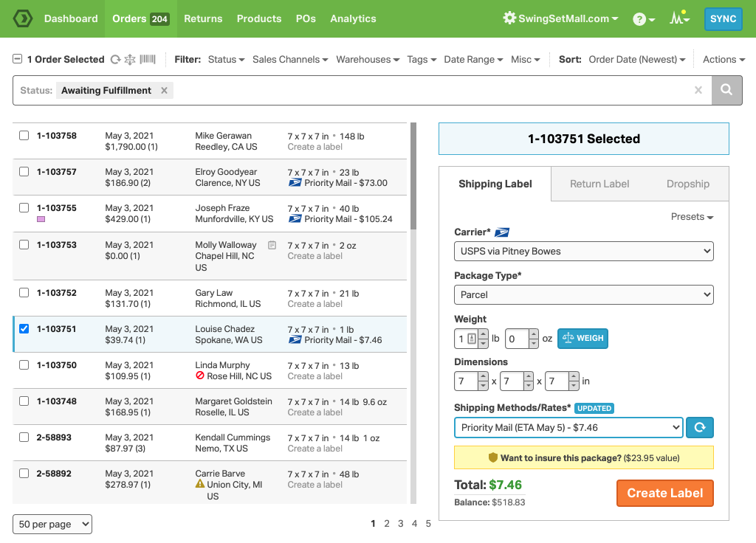Click the USPS logo next to Carrier label

click(x=502, y=232)
